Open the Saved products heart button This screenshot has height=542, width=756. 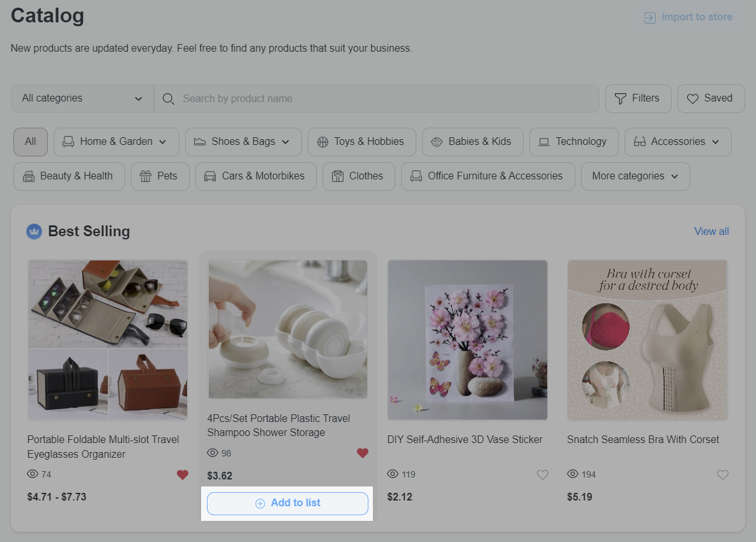710,98
